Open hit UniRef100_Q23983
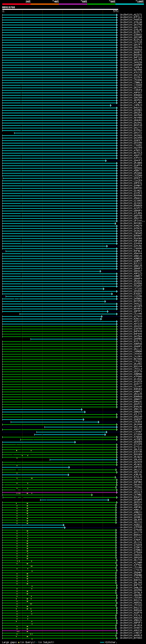The height and width of the screenshot is (644, 146). click(x=131, y=201)
